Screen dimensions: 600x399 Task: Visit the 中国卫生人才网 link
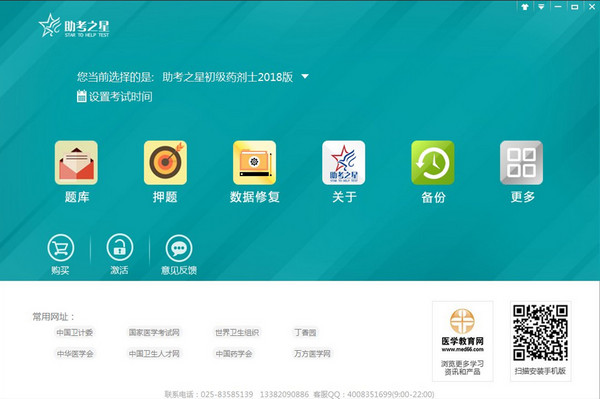(154, 353)
